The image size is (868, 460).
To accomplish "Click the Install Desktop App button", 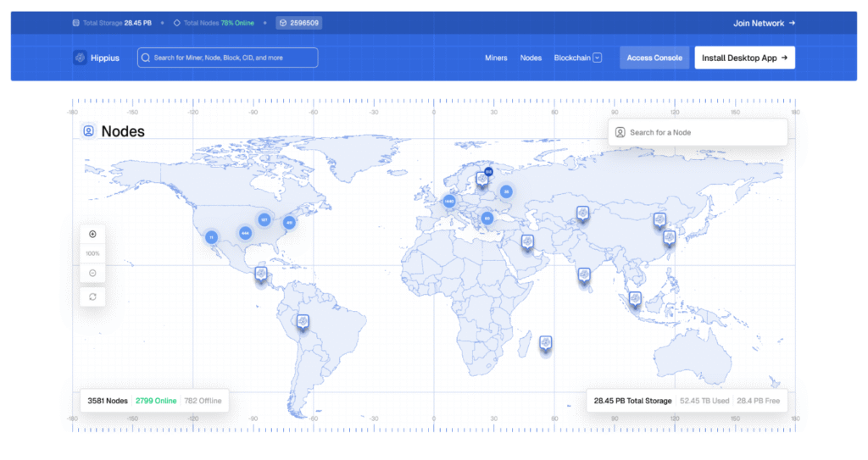I will [744, 58].
